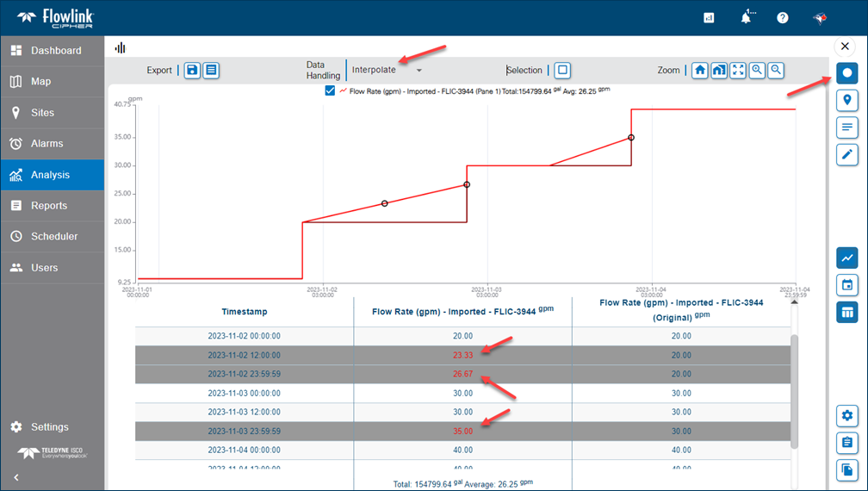The image size is (868, 491).
Task: Click the location pin icon in right sidebar
Action: (x=847, y=100)
